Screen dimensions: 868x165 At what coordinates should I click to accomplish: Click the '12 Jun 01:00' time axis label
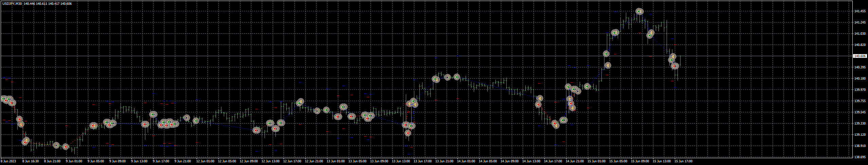(x=205, y=161)
